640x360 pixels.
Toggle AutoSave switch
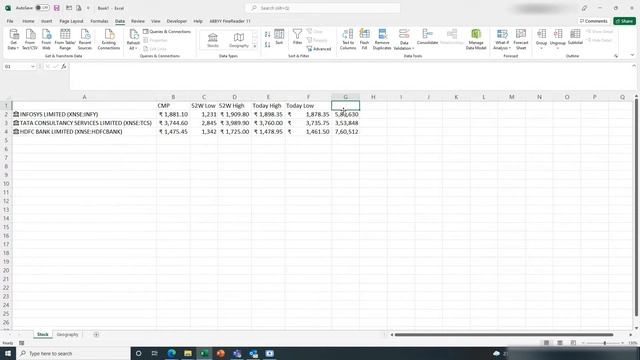click(42, 8)
